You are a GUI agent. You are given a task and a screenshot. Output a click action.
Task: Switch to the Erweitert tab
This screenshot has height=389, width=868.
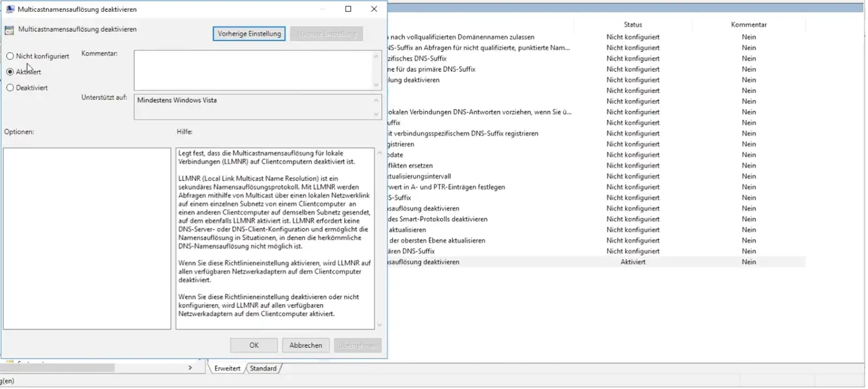coord(227,368)
